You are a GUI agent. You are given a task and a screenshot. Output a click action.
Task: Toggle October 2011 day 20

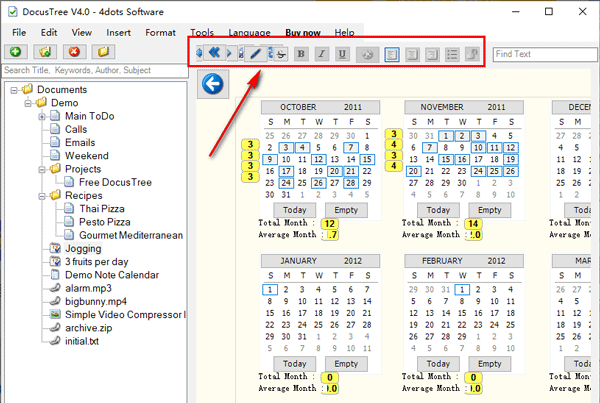coord(334,171)
